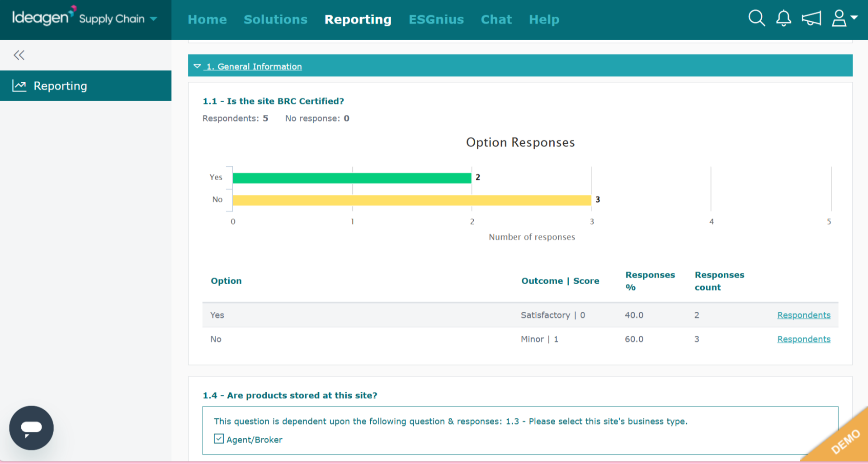View Respondents for the No option
The width and height of the screenshot is (868, 464).
(x=804, y=339)
